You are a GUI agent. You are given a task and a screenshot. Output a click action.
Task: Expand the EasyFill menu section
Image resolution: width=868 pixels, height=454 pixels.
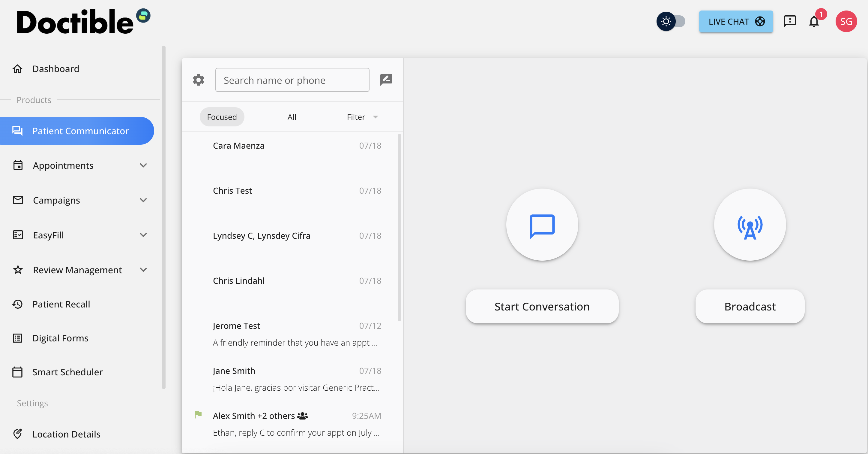tap(143, 235)
